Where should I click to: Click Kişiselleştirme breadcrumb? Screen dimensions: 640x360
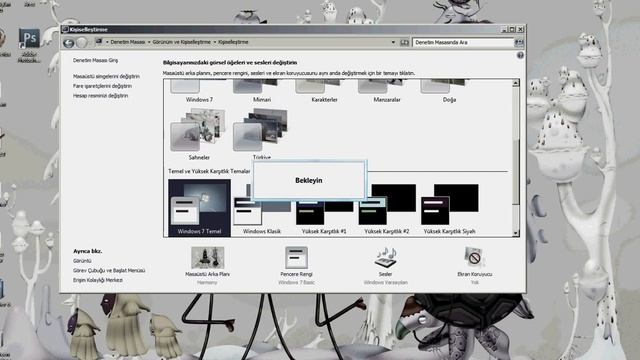[x=233, y=42]
